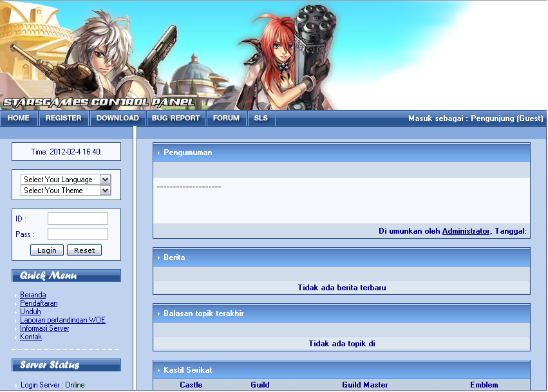Screen dimensions: 548x392
Task: Focus the Pass password field
Action: point(78,234)
